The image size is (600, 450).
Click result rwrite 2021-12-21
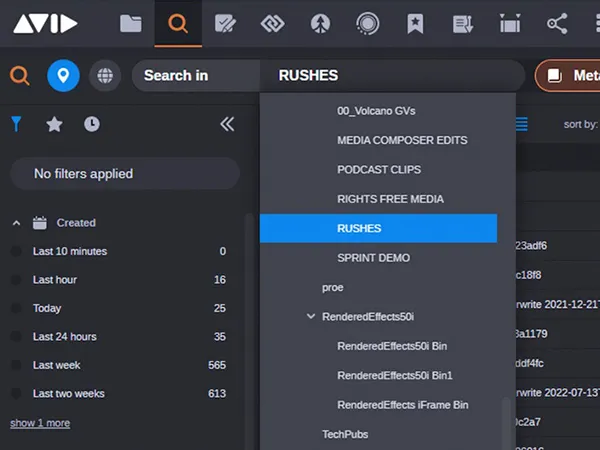(x=557, y=304)
